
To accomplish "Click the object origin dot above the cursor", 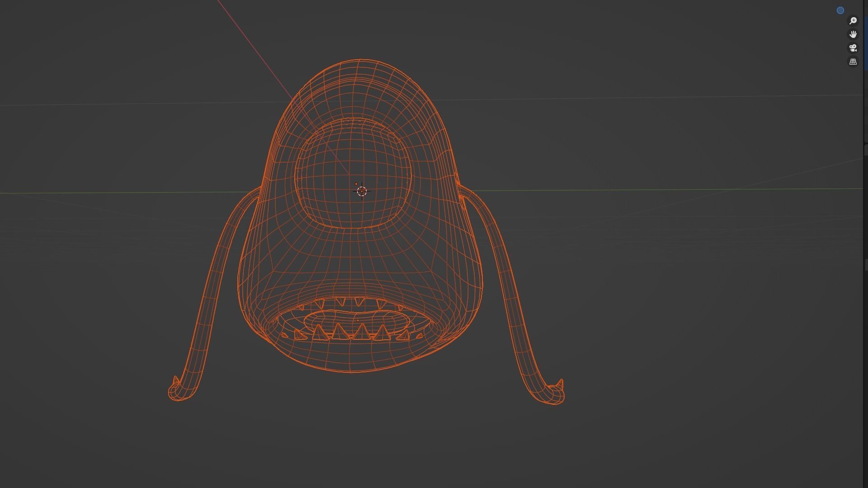I will coord(357,183).
